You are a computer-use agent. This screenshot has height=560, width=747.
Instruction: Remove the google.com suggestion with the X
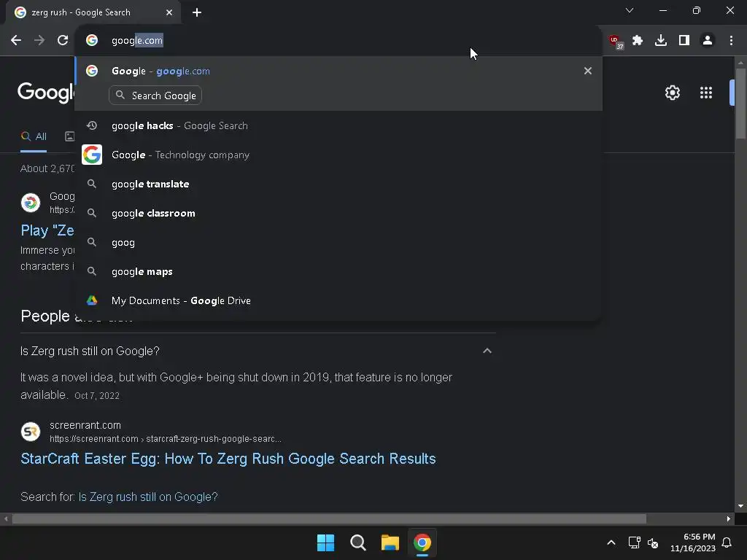588,71
